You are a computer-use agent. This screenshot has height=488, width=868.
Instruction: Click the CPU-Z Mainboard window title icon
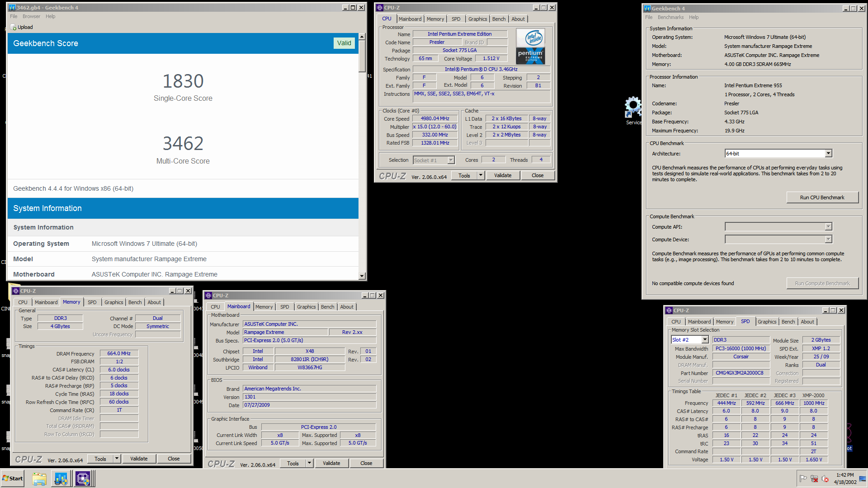click(x=208, y=296)
